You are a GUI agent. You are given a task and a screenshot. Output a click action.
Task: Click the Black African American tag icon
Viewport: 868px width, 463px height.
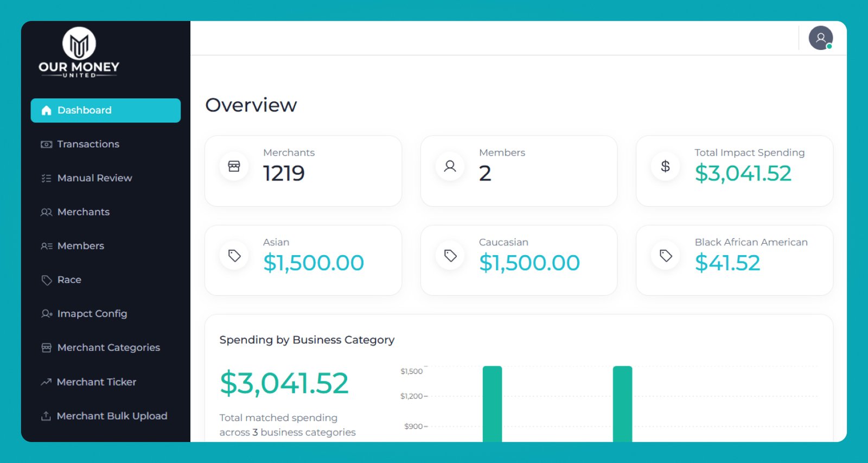pyautogui.click(x=665, y=256)
